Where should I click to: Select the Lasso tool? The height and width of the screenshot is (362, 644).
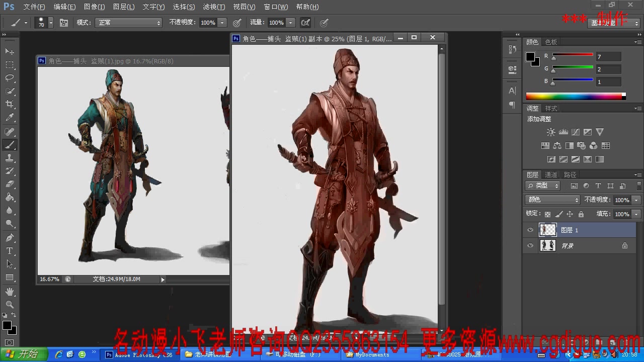[10, 78]
